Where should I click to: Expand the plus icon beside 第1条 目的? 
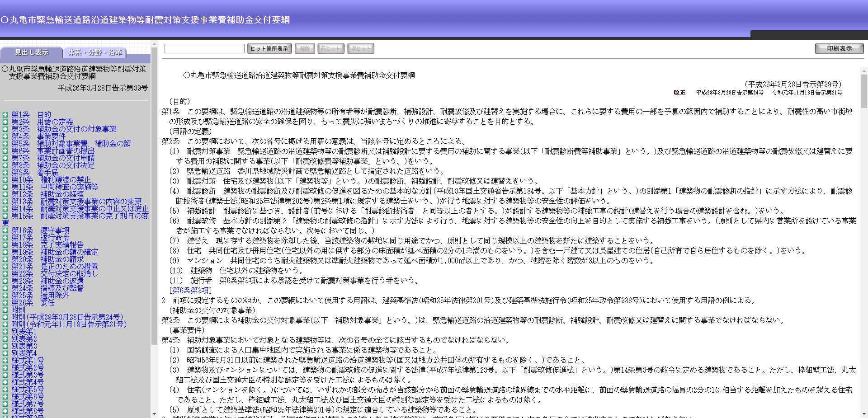[x=5, y=115]
